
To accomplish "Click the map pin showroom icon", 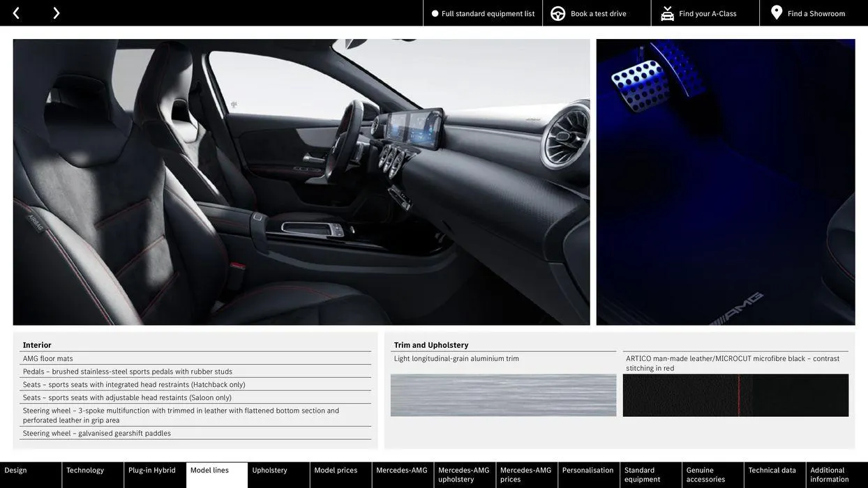I will click(x=777, y=13).
